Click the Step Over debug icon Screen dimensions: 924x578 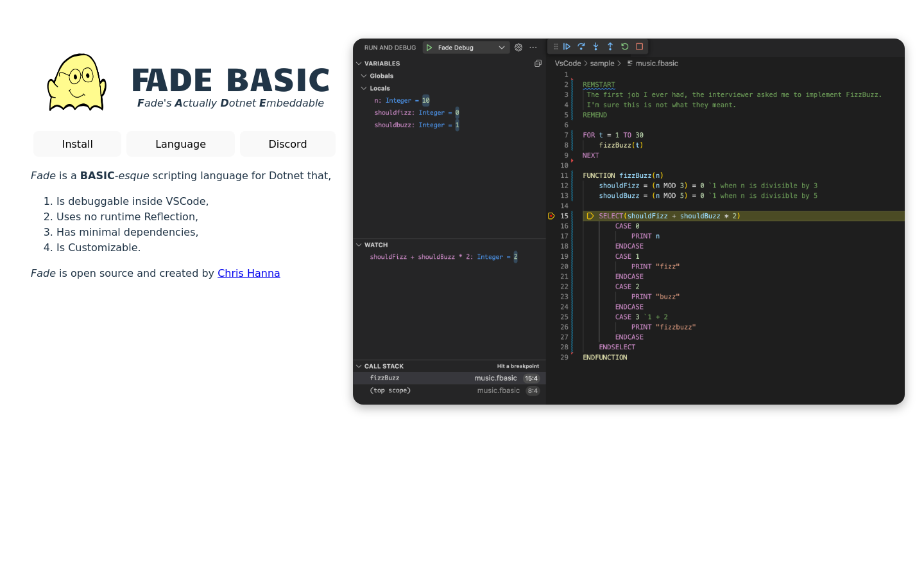pos(581,47)
